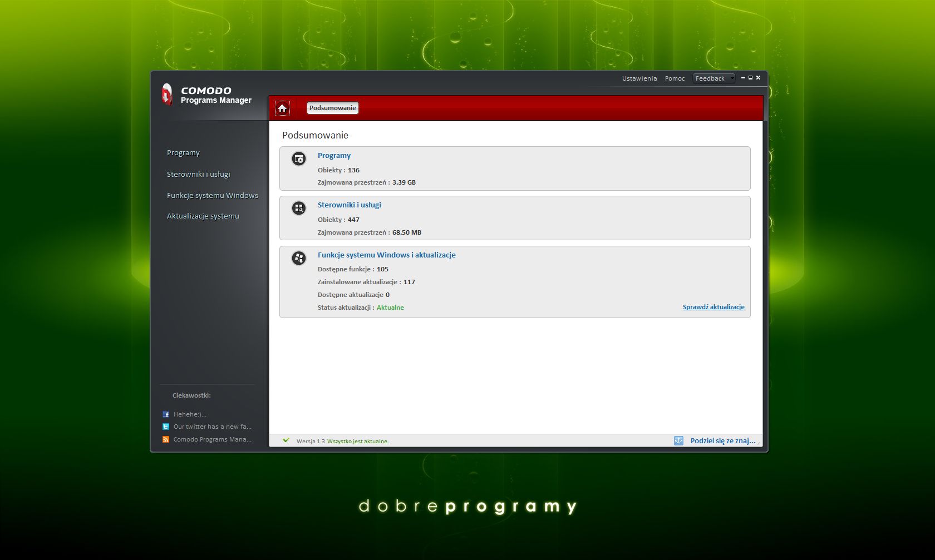This screenshot has height=560, width=935.
Task: Open the Hehehe:)... Facebook news item
Action: [x=190, y=414]
